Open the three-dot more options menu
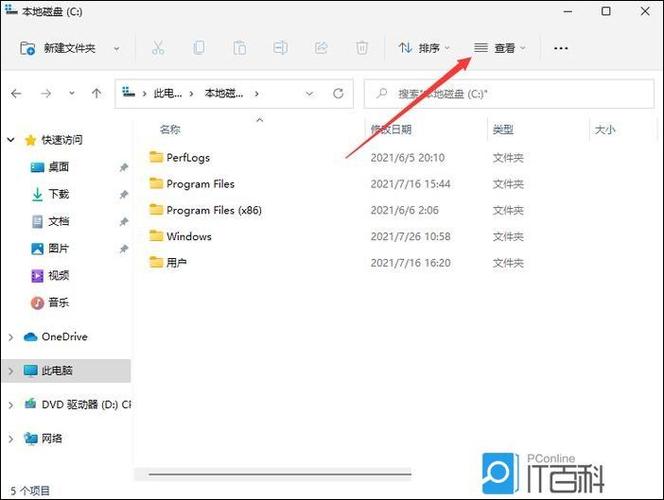The width and height of the screenshot is (664, 500). 561,48
